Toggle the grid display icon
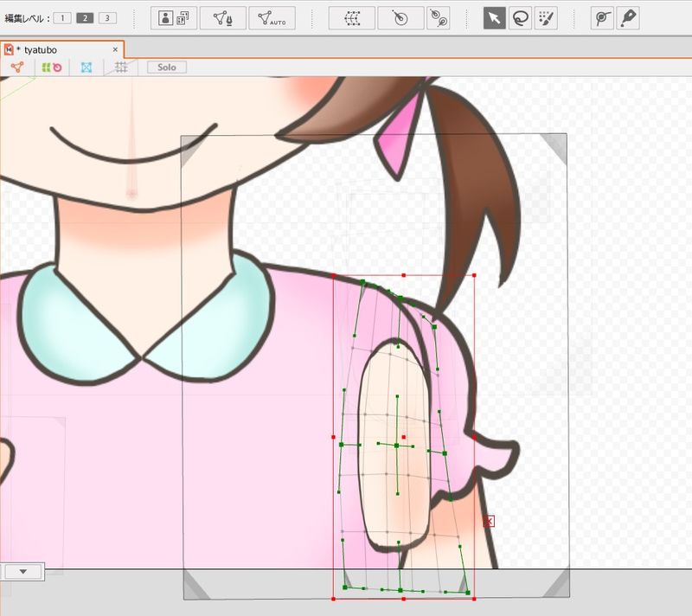692x616 pixels. pyautogui.click(x=121, y=67)
